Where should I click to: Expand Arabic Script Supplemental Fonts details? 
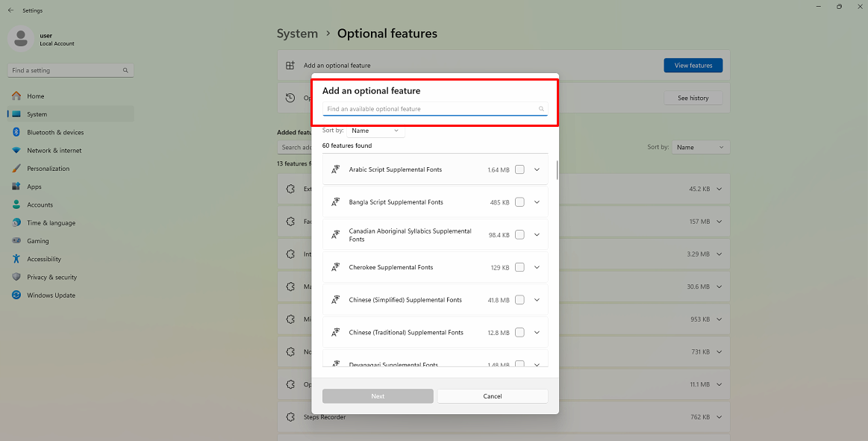tap(537, 169)
